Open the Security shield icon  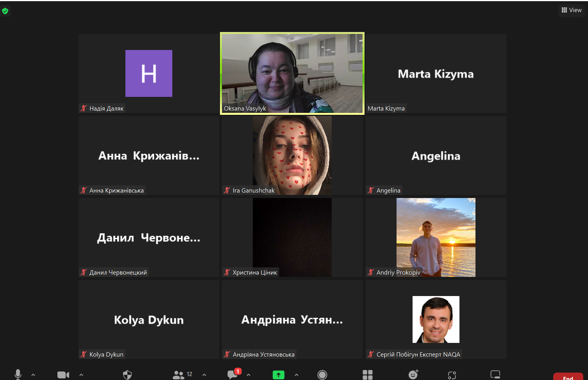[127, 375]
